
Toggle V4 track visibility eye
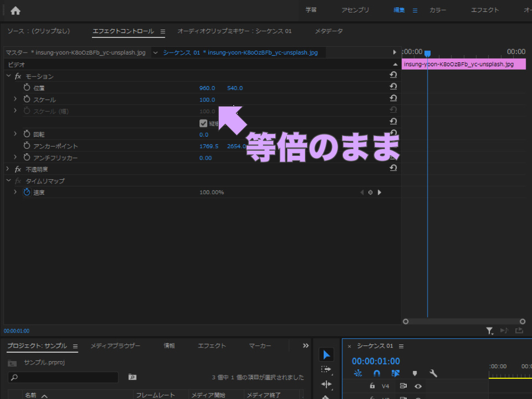pos(418,386)
